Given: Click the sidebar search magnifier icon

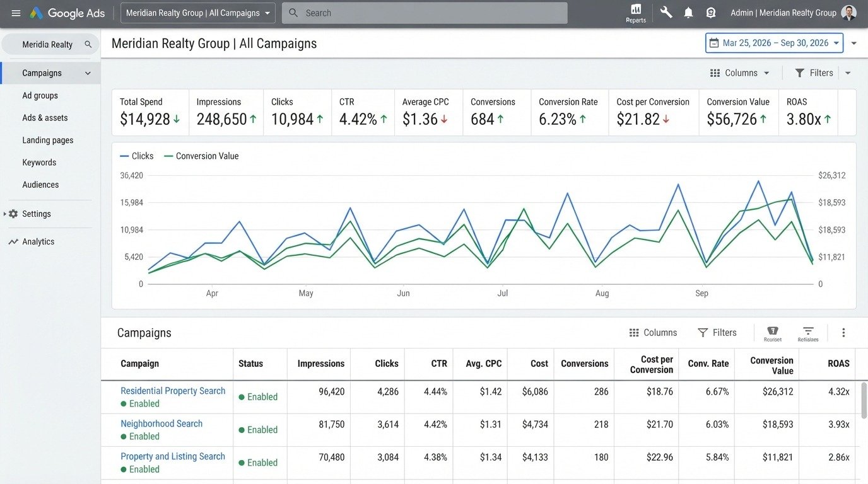Looking at the screenshot, I should (88, 45).
